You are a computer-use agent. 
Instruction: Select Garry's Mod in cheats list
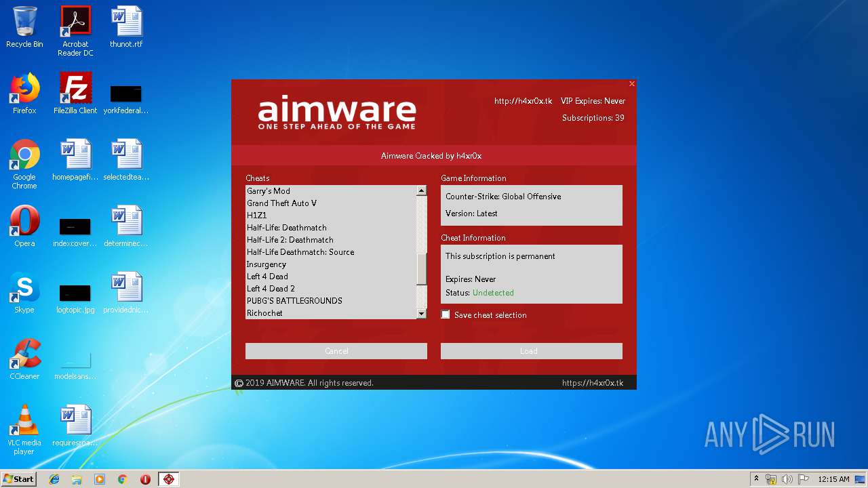pyautogui.click(x=330, y=191)
